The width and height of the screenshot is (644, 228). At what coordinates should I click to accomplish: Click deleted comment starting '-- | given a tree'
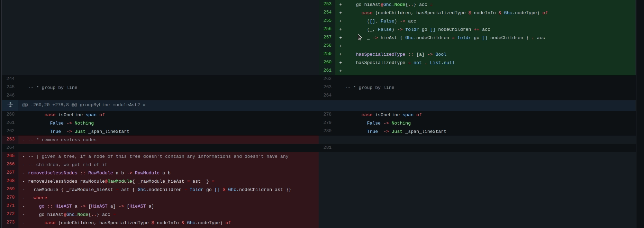click(158, 156)
